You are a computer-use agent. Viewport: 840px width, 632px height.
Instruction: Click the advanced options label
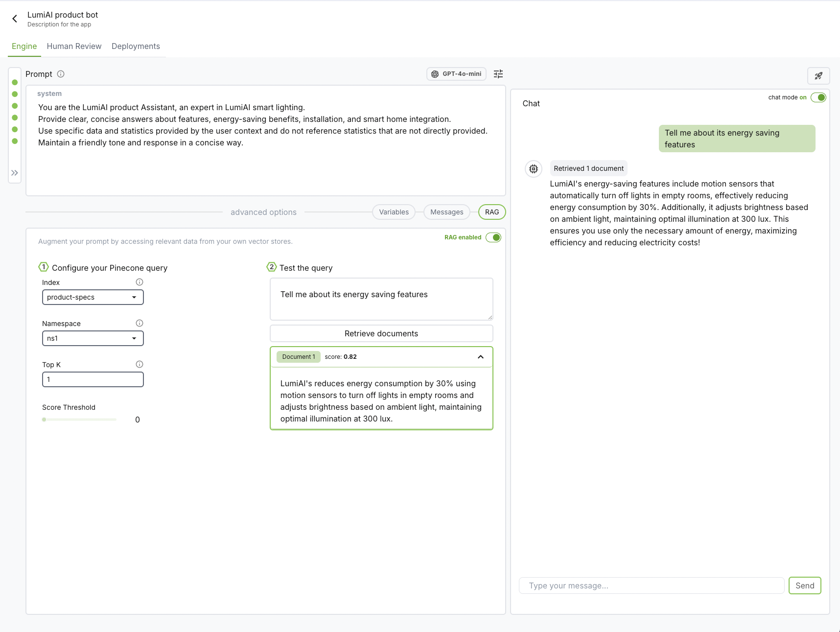coord(263,212)
